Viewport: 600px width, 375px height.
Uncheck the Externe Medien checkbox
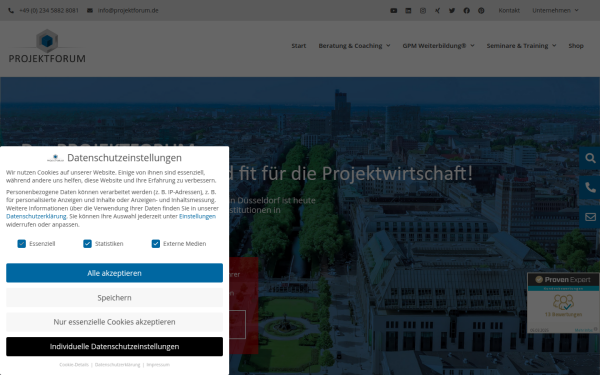click(155, 244)
